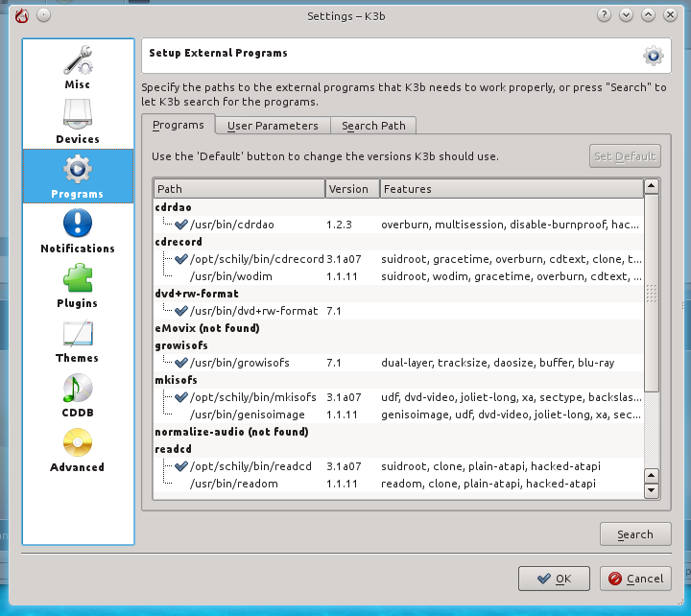Screen dimensions: 691x616
Task: Click the Cancel button
Action: pos(635,579)
